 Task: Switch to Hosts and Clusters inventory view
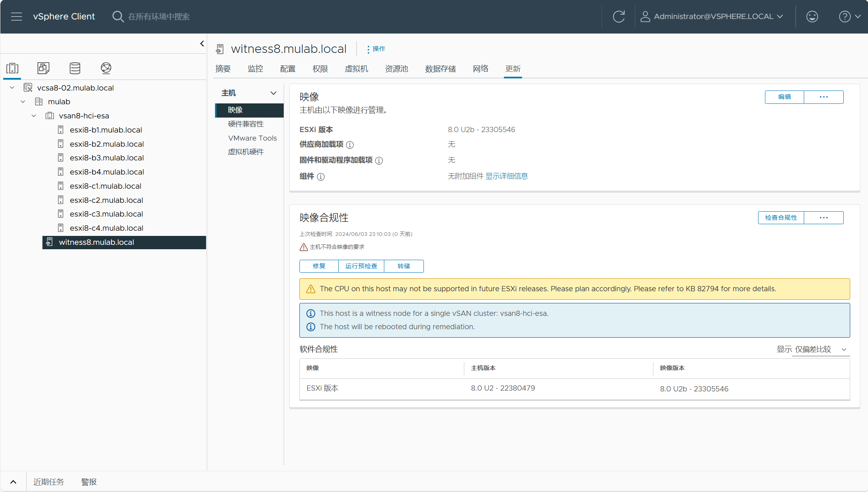12,68
